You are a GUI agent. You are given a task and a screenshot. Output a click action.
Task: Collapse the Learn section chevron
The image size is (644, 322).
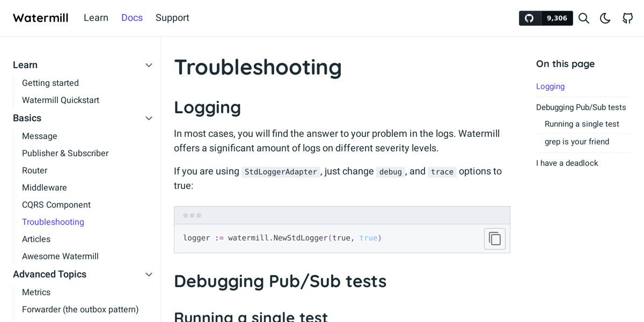(149, 65)
